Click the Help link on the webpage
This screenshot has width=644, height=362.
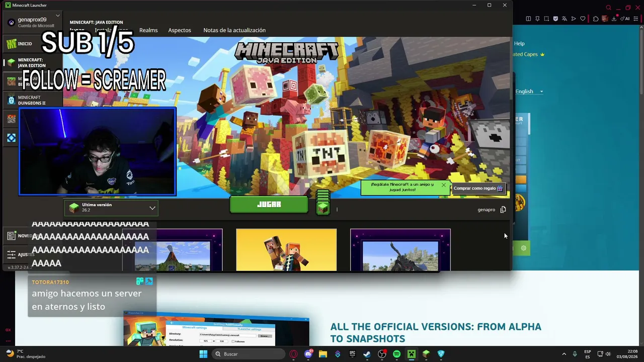519,44
